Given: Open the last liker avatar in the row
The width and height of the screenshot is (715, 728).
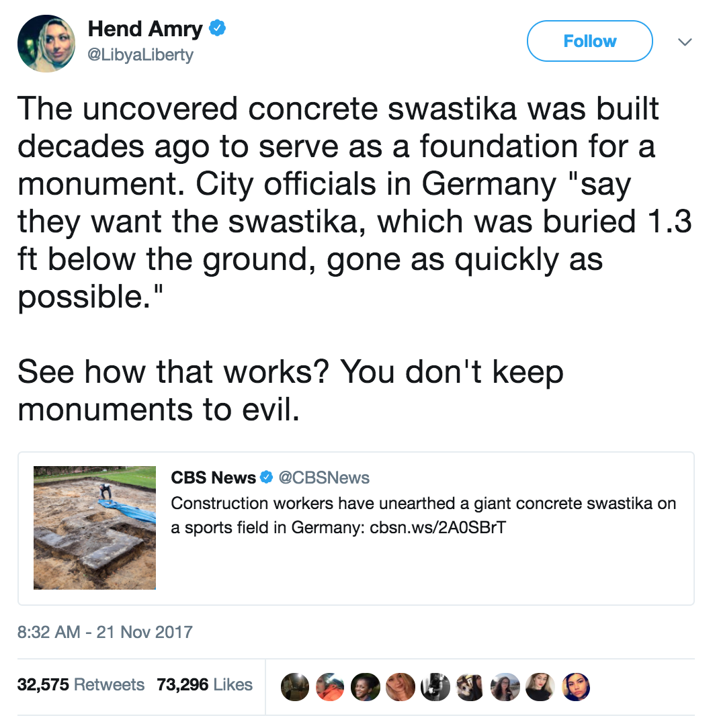Looking at the screenshot, I should (x=576, y=686).
